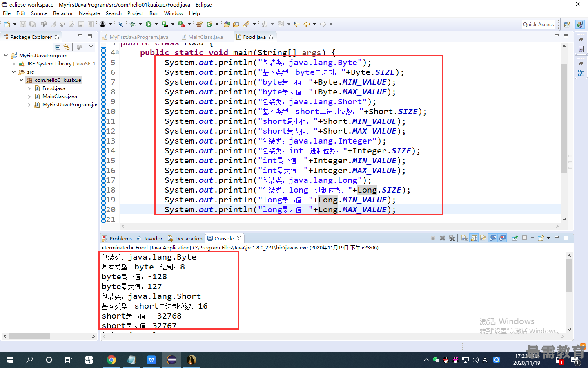
Task: Click the Debug bug icon
Action: 132,24
